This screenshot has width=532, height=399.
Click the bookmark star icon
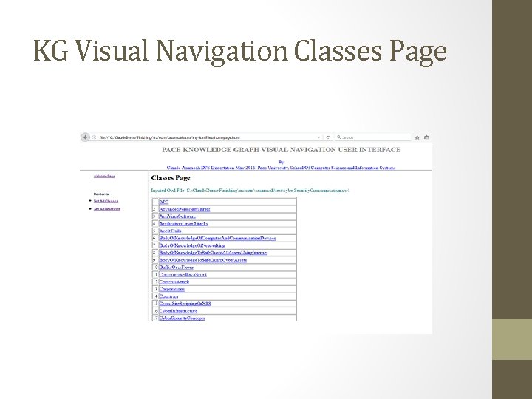click(417, 137)
